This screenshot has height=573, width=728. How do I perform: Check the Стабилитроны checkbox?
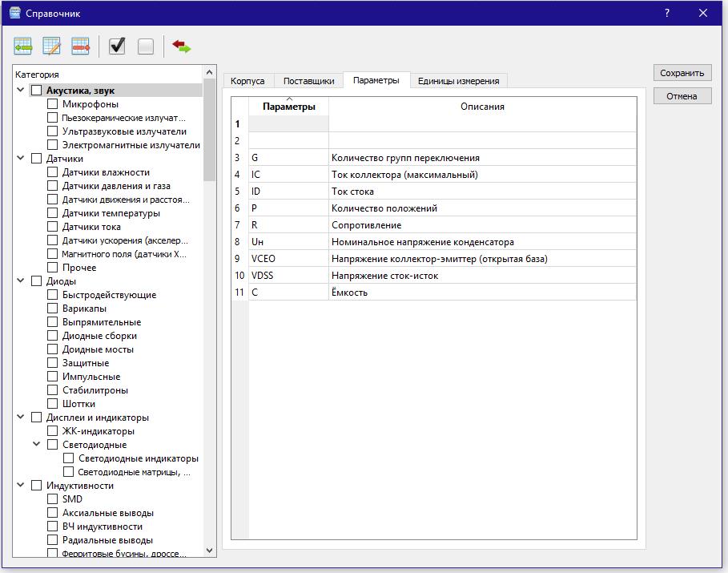tap(53, 390)
